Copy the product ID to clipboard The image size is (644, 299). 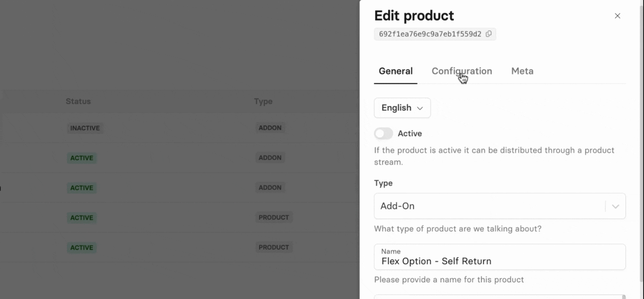pyautogui.click(x=489, y=34)
